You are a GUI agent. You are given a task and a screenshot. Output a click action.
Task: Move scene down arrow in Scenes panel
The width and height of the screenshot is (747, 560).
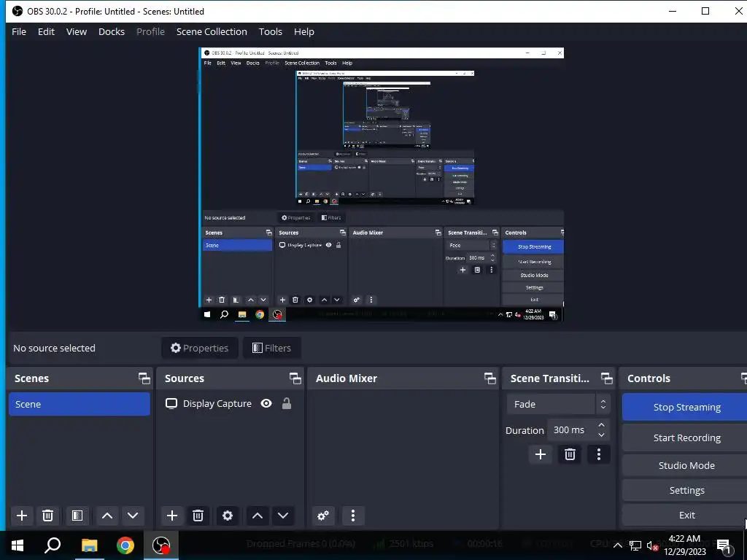pos(133,516)
